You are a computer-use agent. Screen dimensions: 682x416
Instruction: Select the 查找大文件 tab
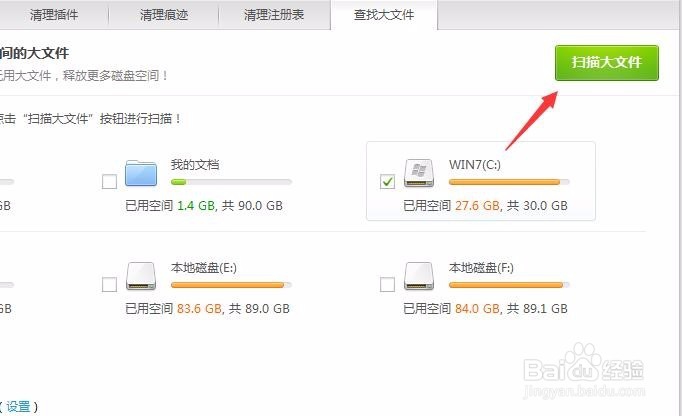(x=384, y=15)
